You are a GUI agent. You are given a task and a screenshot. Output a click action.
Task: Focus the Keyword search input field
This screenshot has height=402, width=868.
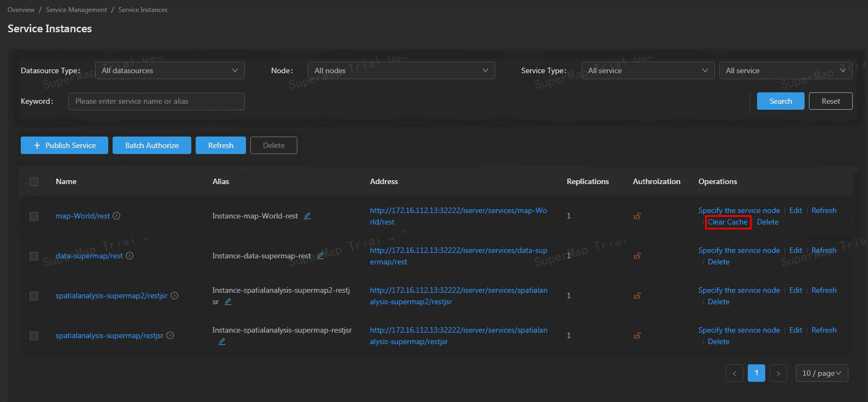click(x=156, y=102)
